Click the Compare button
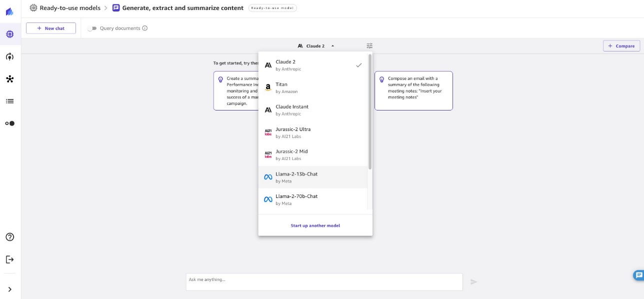Viewport: 644px width, 299px height. pyautogui.click(x=621, y=46)
